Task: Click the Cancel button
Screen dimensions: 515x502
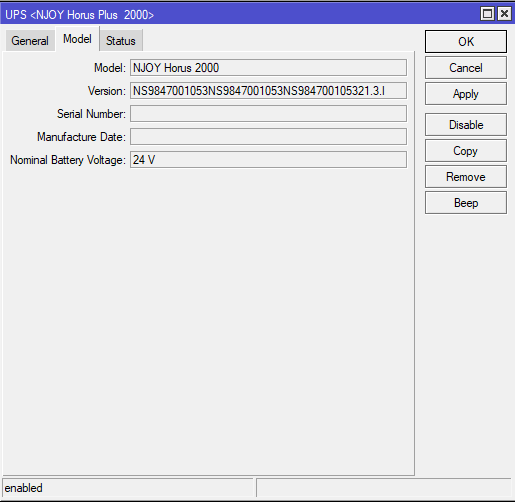Action: 466,68
